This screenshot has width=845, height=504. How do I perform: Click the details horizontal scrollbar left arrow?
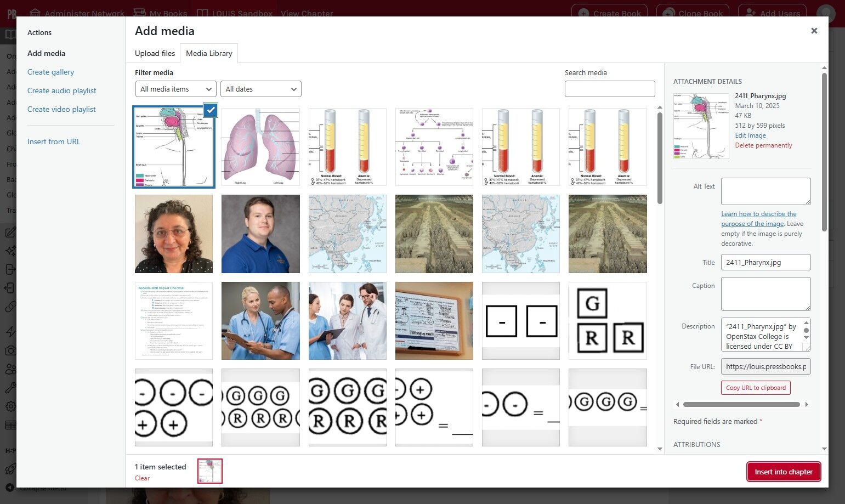[x=677, y=404]
